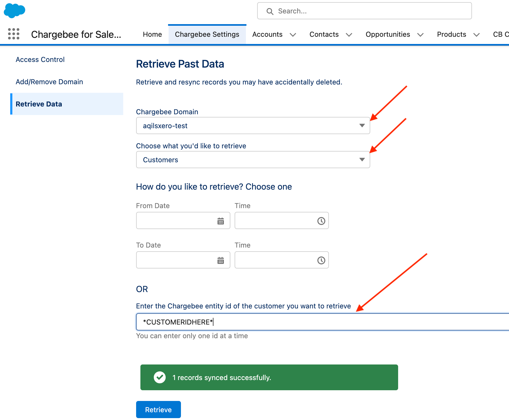Focus the global Search field
The image size is (509, 420).
(x=364, y=11)
